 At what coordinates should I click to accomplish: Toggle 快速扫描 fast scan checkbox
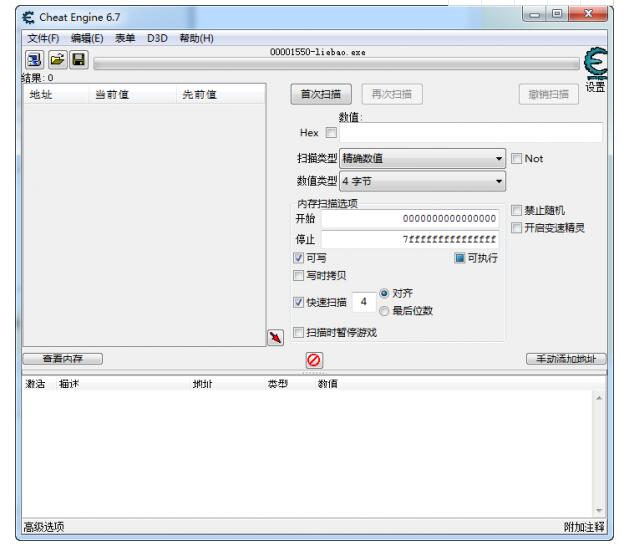[x=298, y=302]
